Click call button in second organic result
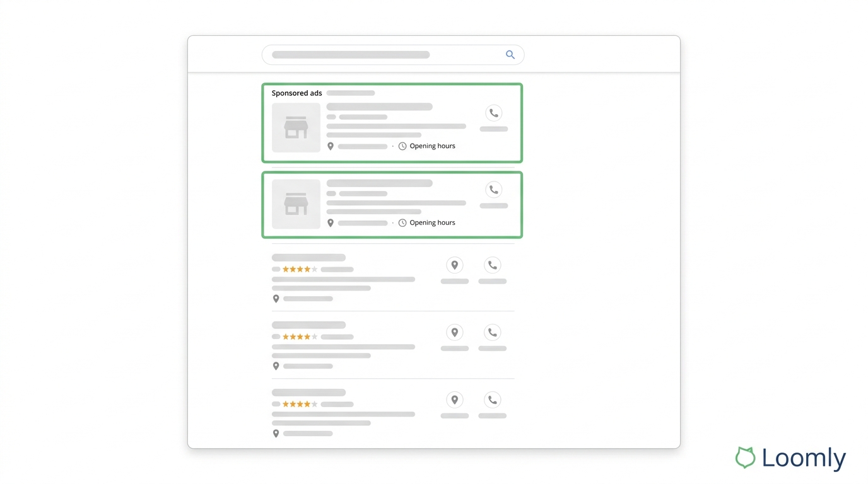 pos(493,332)
